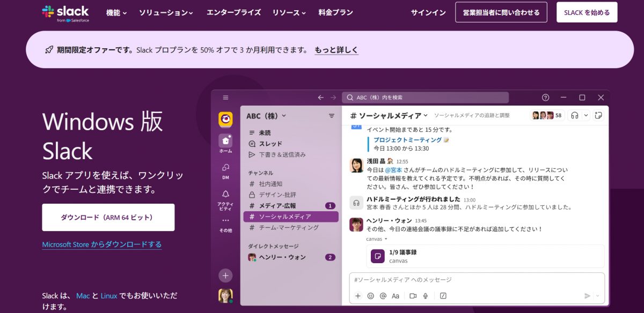Open the help question mark icon
Screen dimensions: 644x313
point(546,98)
